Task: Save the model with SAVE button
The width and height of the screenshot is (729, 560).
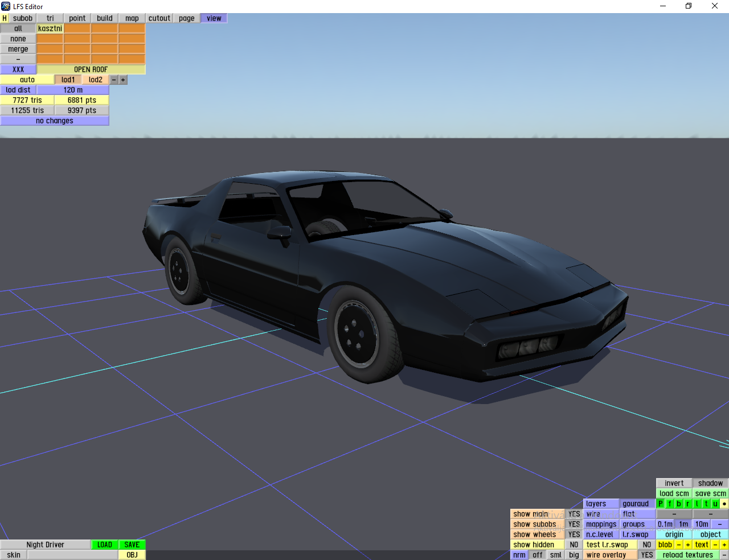Action: click(x=132, y=545)
